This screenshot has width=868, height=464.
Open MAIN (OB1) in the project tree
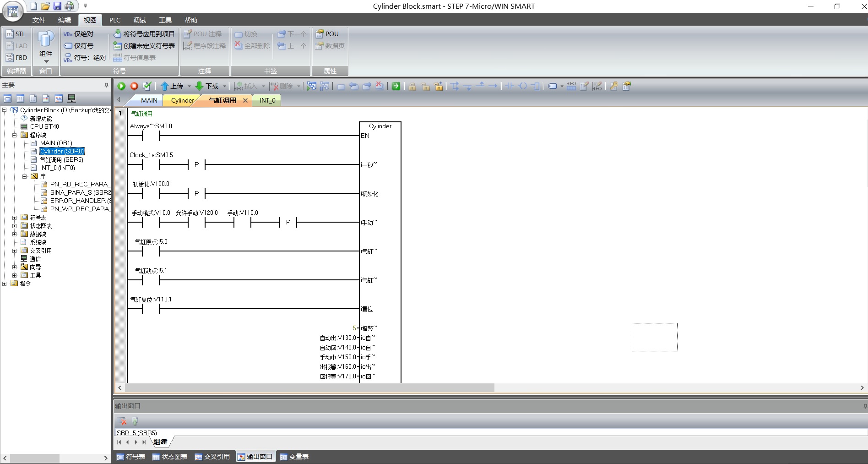(x=56, y=143)
